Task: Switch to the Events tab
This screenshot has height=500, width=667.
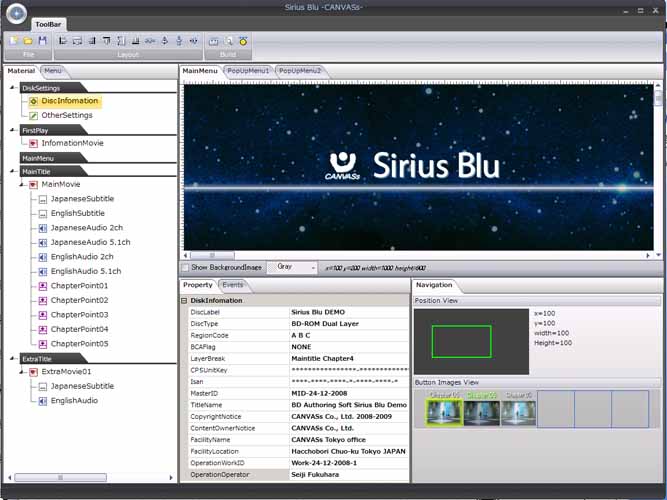Action: click(233, 285)
